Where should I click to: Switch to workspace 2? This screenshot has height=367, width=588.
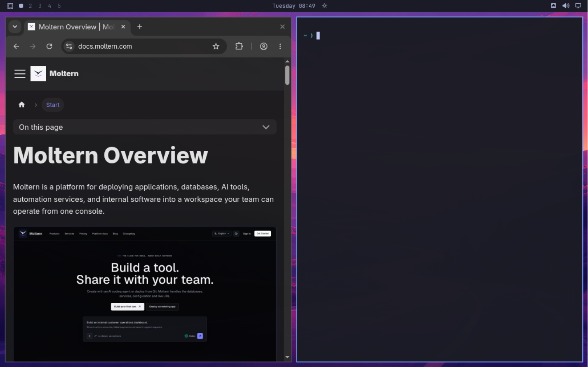31,6
